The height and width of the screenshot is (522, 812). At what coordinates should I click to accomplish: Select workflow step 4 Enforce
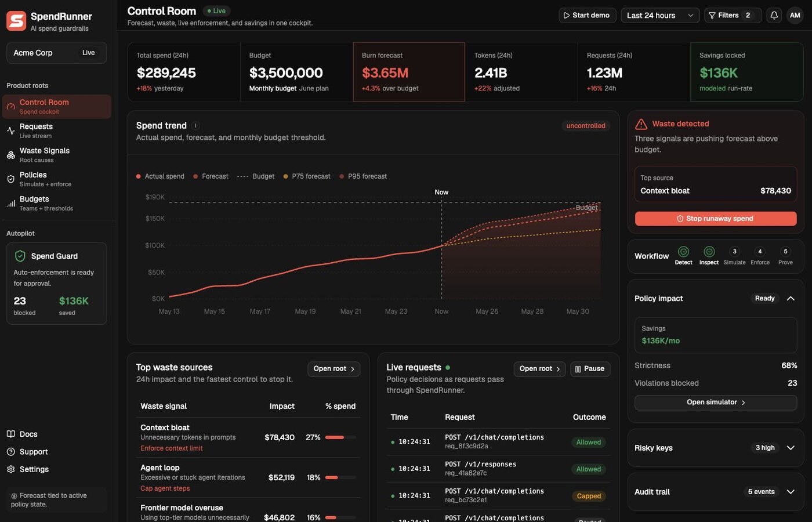coord(760,252)
